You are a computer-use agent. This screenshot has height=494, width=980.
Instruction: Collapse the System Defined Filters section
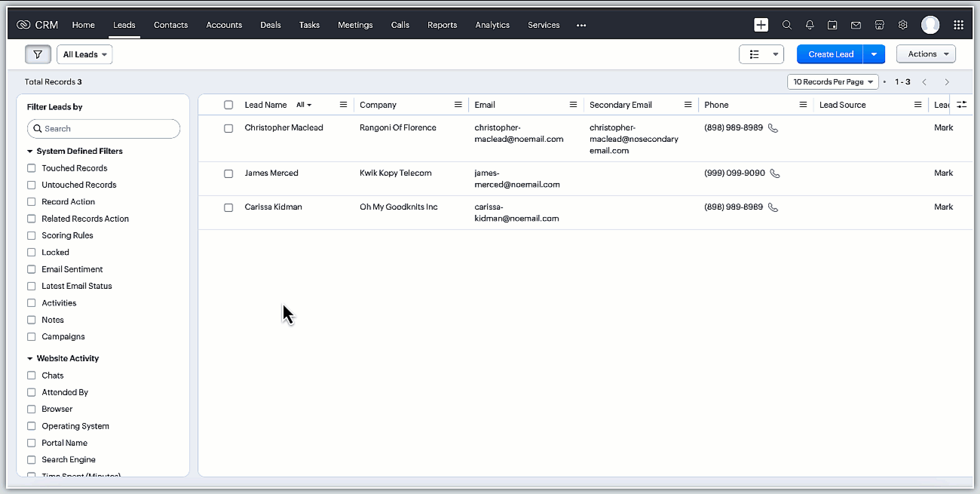[30, 152]
